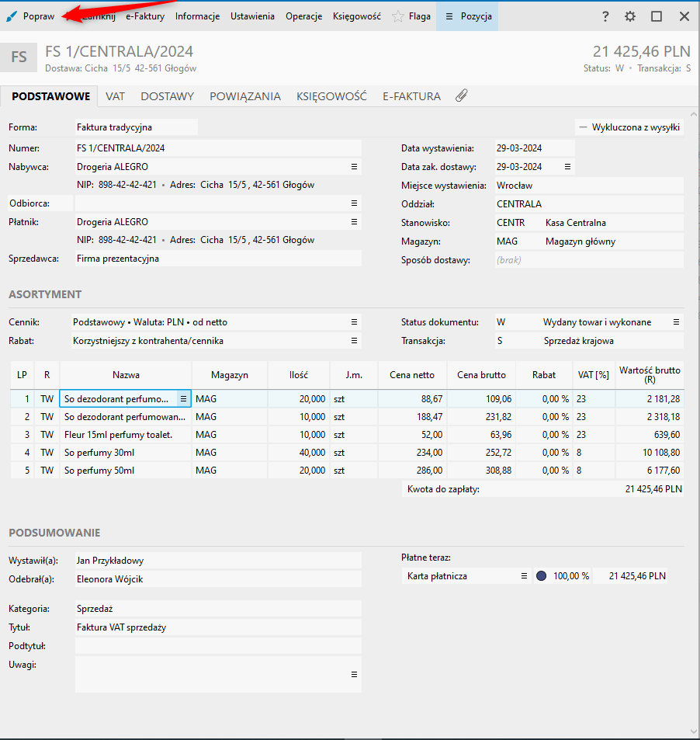Click the Flaga star icon
This screenshot has width=700, height=740.
398,16
